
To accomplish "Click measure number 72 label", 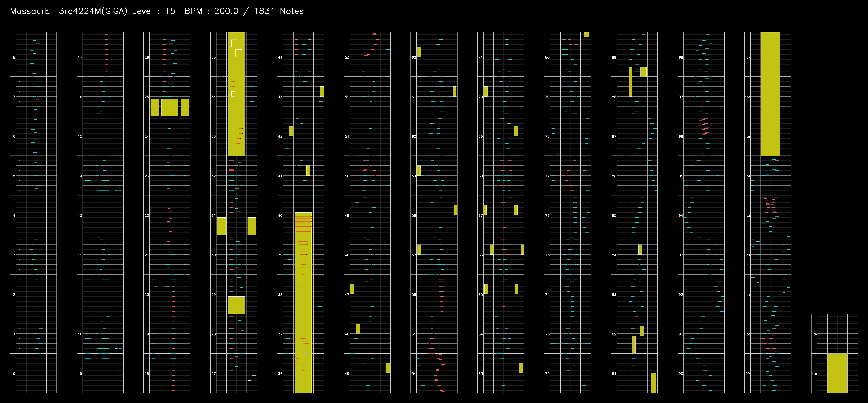I will (547, 374).
